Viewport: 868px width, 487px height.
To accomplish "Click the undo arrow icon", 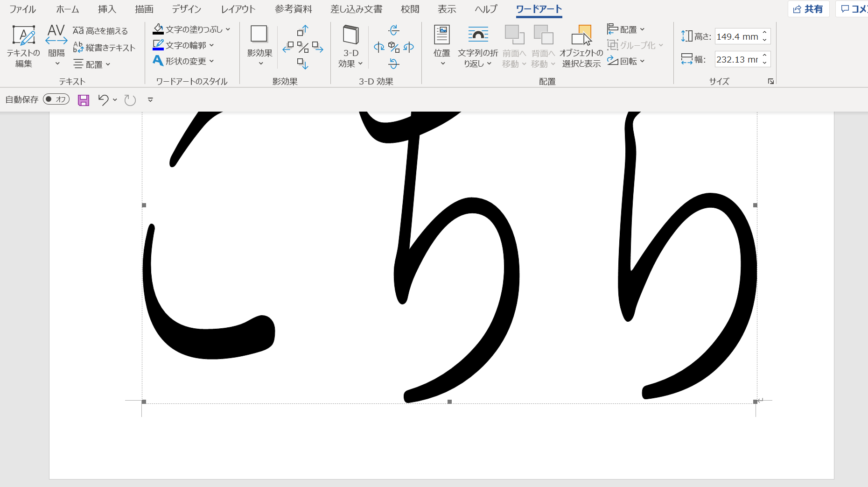I will pyautogui.click(x=103, y=99).
